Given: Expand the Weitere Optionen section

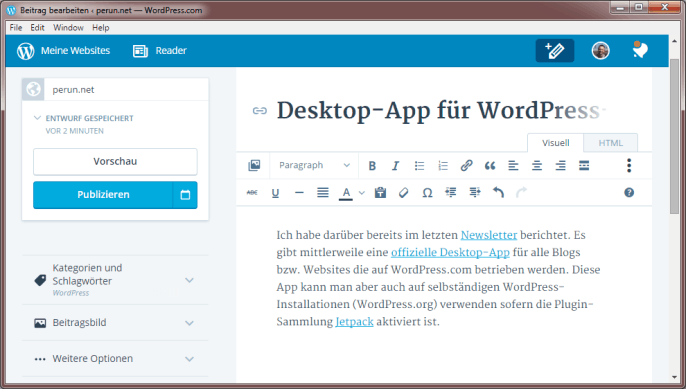Looking at the screenshot, I should click(115, 359).
